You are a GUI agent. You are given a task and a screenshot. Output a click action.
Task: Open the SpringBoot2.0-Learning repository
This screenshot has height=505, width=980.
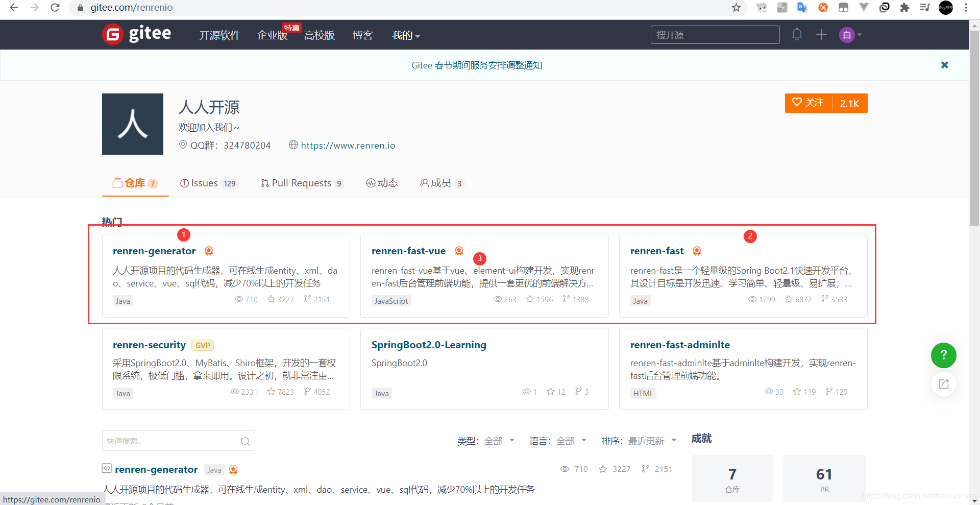pos(429,345)
